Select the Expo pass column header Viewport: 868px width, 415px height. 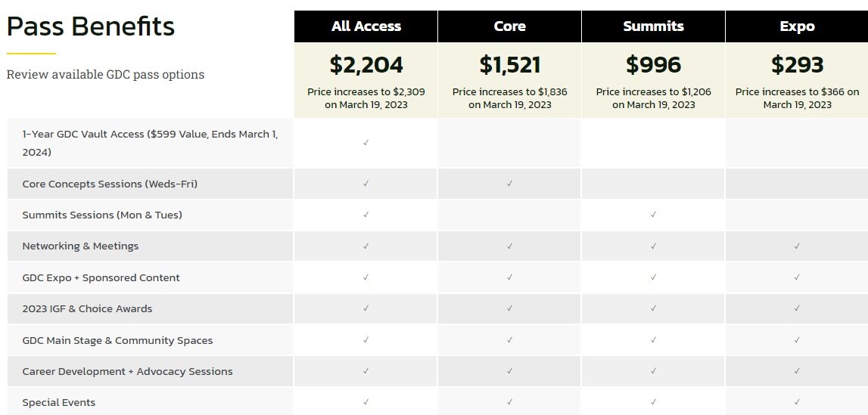point(797,26)
